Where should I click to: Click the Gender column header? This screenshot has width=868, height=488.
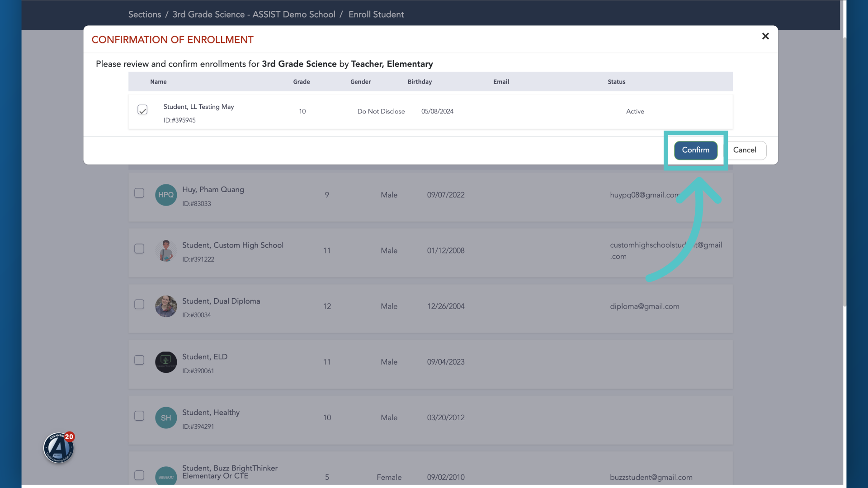point(360,82)
